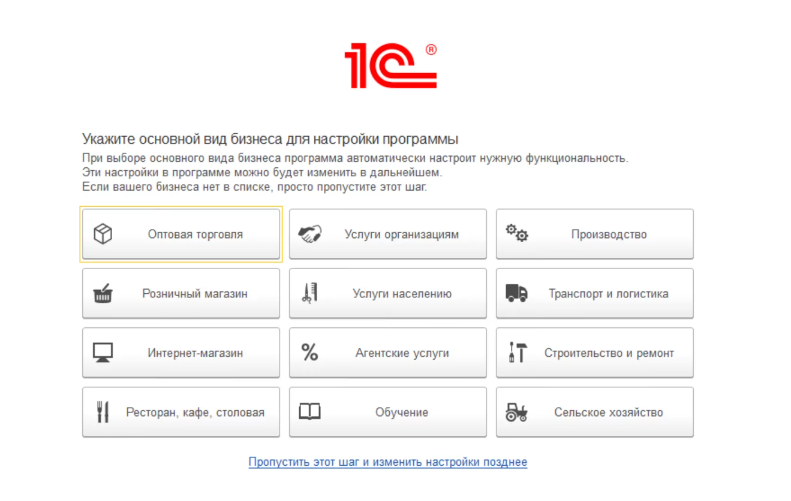The image size is (791, 501).
Task: Pick the Сельское хозяйство label
Action: [x=609, y=412]
